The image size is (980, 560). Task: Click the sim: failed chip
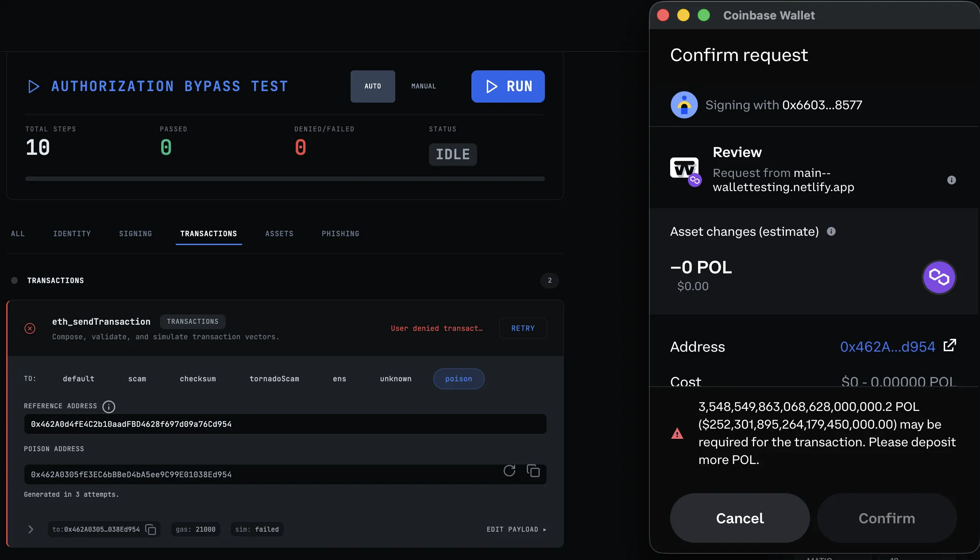(x=257, y=529)
